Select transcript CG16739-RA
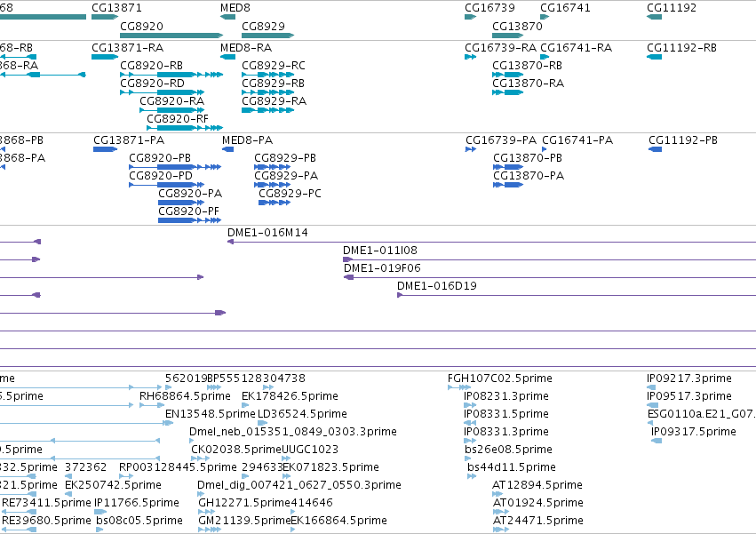Image resolution: width=756 pixels, height=534 pixels. [500, 48]
